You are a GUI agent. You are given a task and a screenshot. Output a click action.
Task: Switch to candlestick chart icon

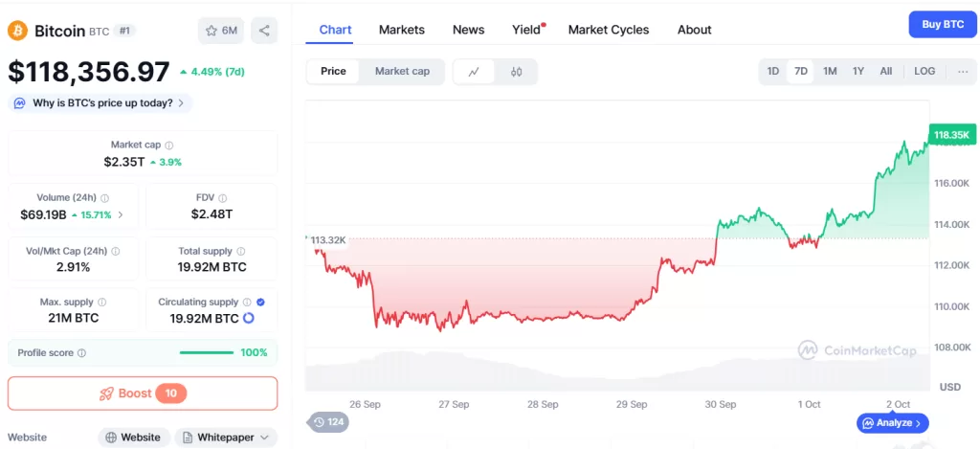point(516,72)
